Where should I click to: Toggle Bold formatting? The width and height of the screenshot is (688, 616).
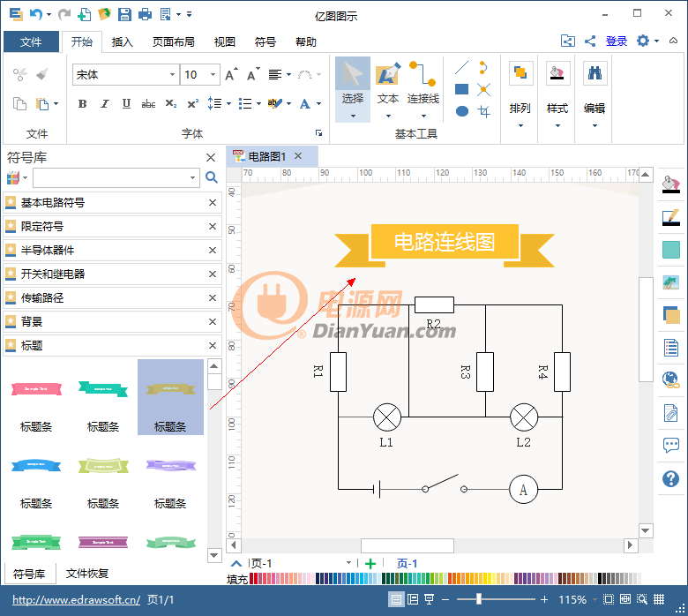(x=82, y=104)
